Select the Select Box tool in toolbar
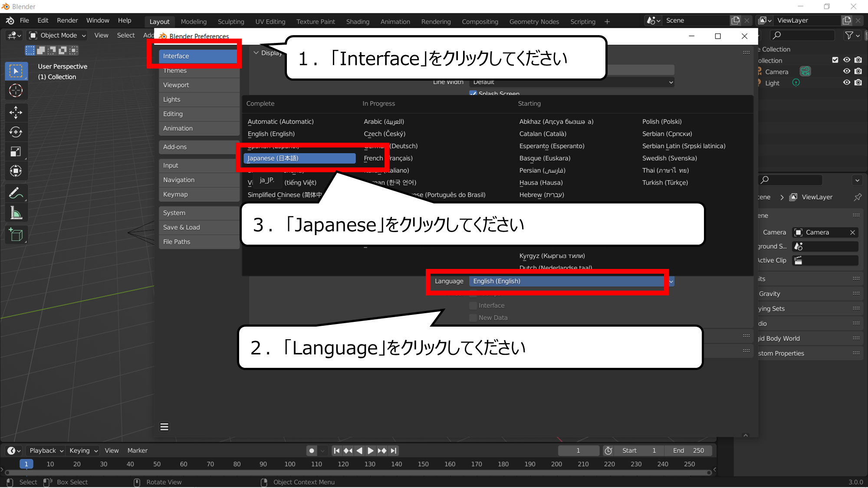Screen dimensions: 868x488 click(16, 71)
